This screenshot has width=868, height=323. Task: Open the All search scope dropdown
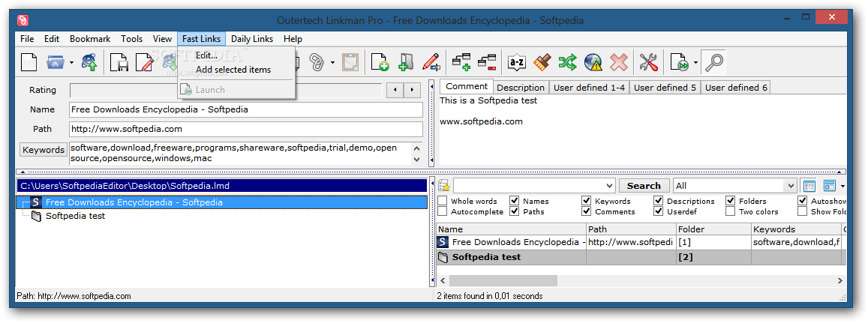pos(791,186)
